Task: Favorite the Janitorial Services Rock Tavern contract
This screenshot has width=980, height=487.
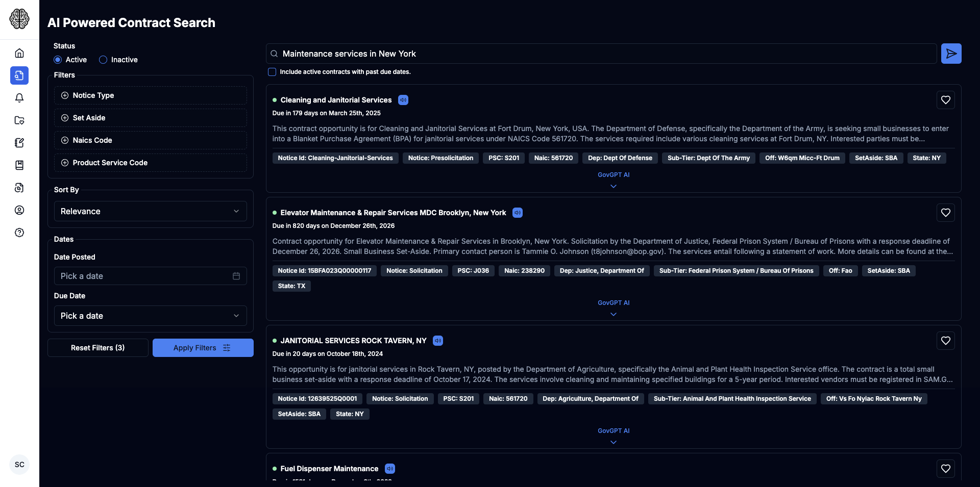Action: [945, 341]
